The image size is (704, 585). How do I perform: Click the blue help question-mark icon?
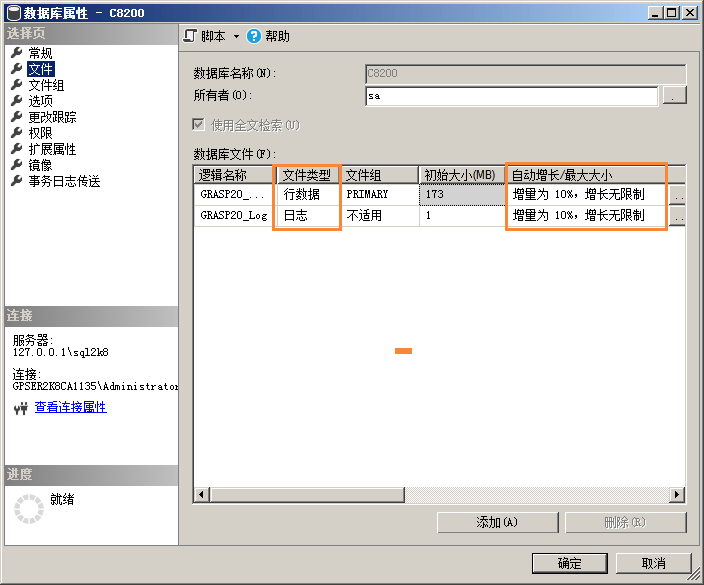pyautogui.click(x=254, y=36)
